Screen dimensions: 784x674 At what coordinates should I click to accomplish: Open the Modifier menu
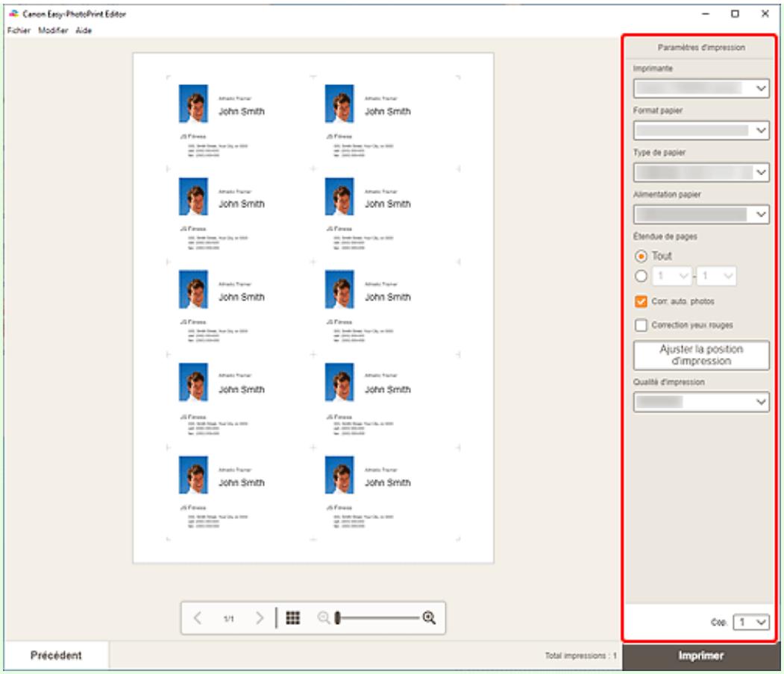(x=53, y=31)
